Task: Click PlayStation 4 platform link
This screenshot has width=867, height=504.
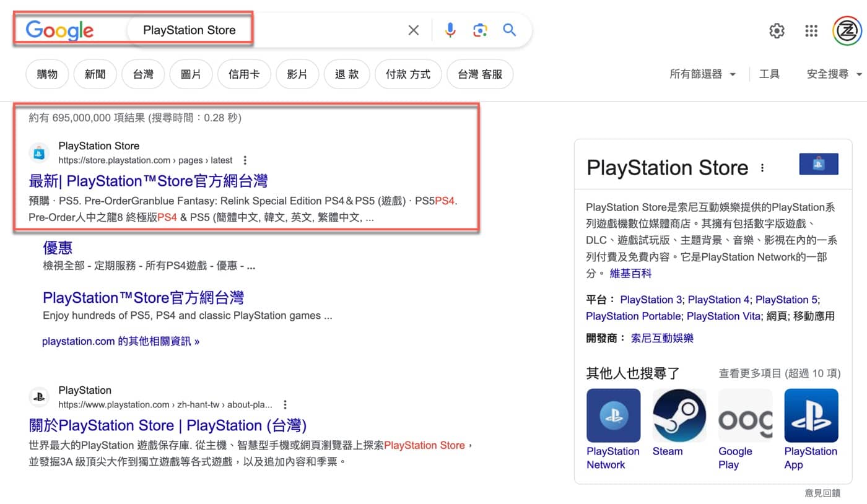Action: (x=718, y=300)
